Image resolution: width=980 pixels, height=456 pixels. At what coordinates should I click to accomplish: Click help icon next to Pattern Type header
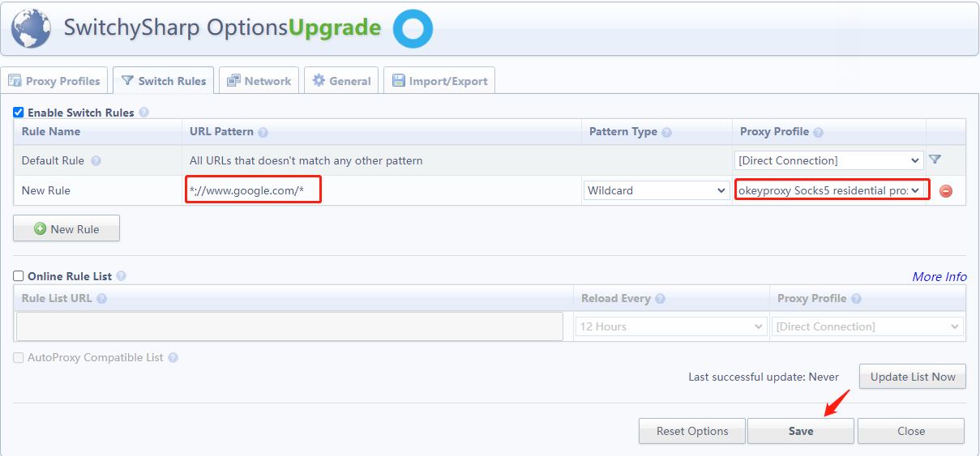point(666,132)
